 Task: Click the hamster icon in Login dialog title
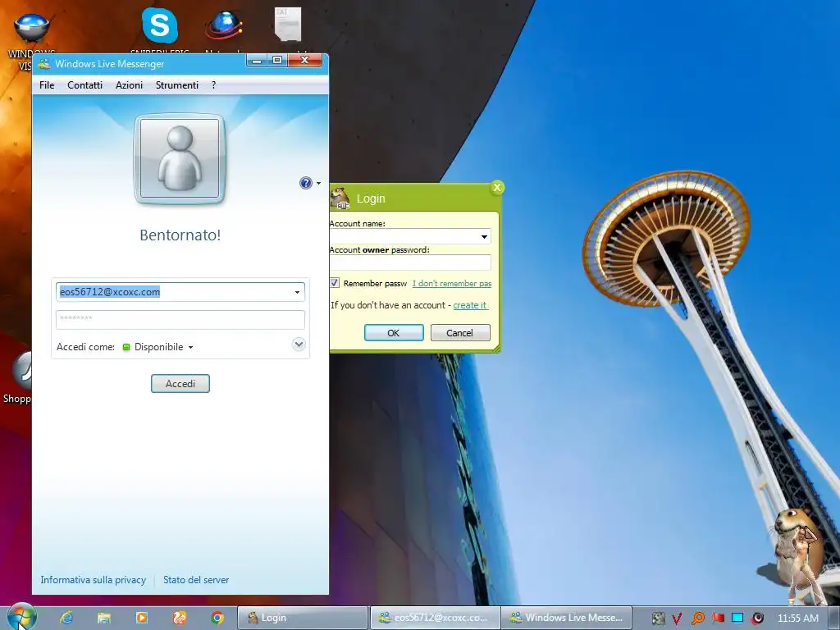click(x=340, y=198)
